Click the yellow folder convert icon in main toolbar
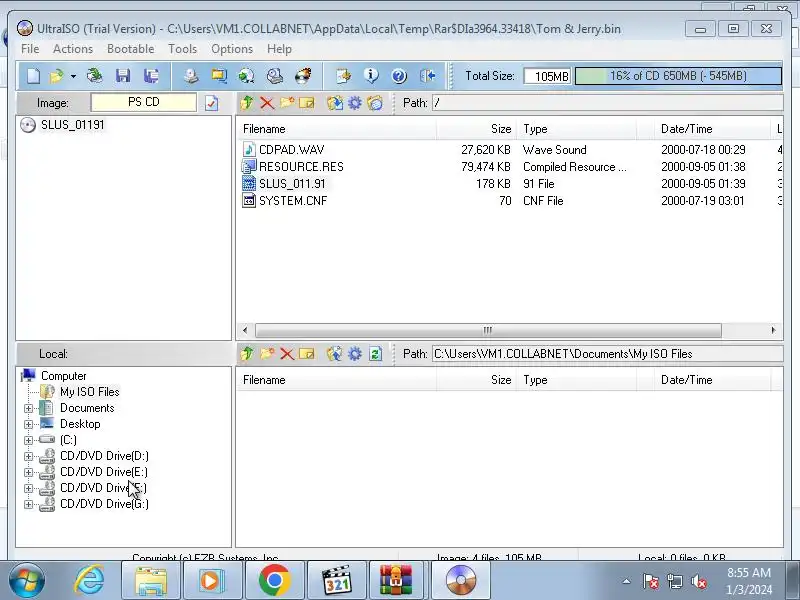 click(219, 76)
